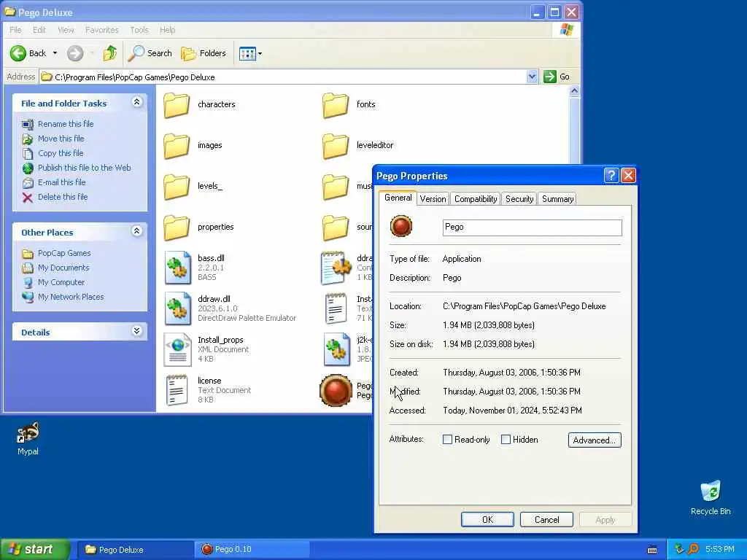Go to My Documents in Other Places
Viewport: 747px width, 560px height.
[x=63, y=268]
